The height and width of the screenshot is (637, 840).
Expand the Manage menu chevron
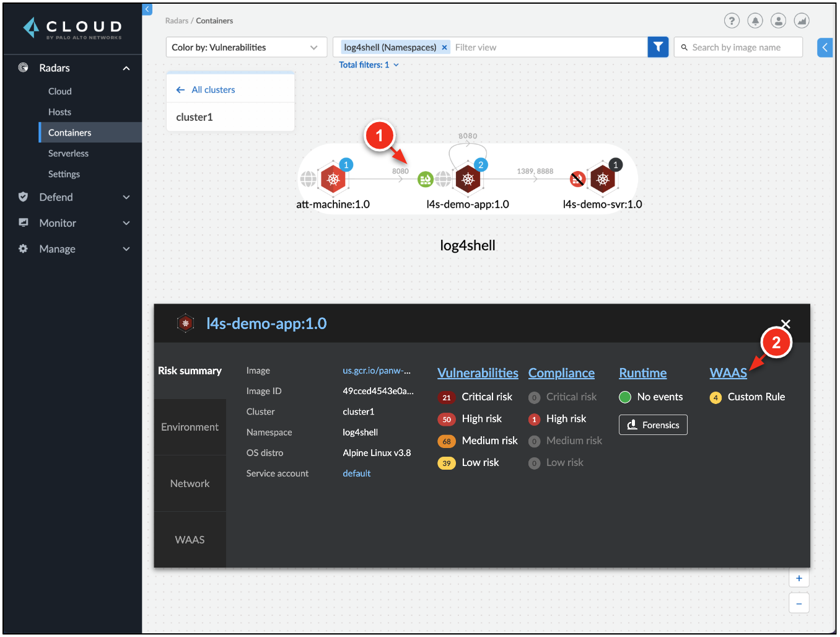tap(126, 249)
